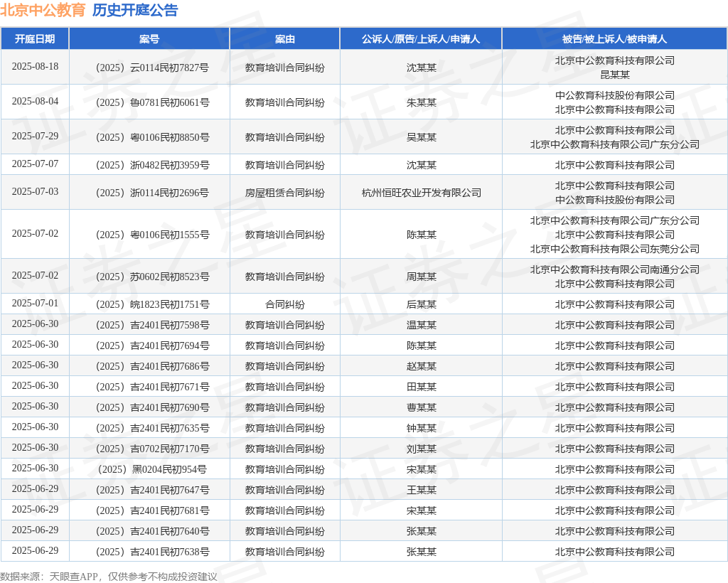
Task: Click plaintiff 曹某某
Action: click(x=421, y=408)
